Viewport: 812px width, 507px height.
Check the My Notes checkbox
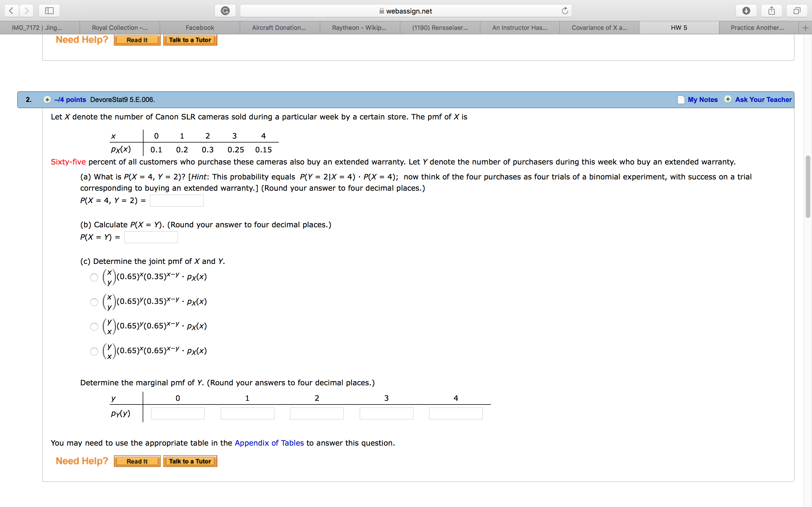point(681,100)
